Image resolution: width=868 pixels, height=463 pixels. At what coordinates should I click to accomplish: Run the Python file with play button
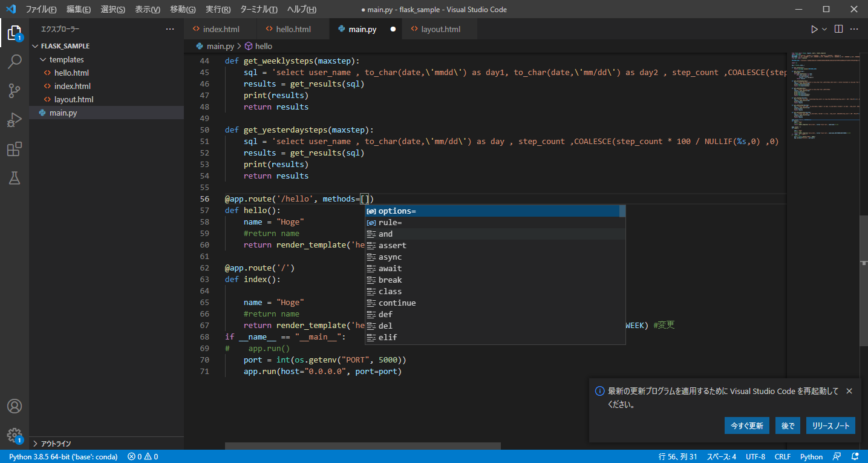(814, 29)
